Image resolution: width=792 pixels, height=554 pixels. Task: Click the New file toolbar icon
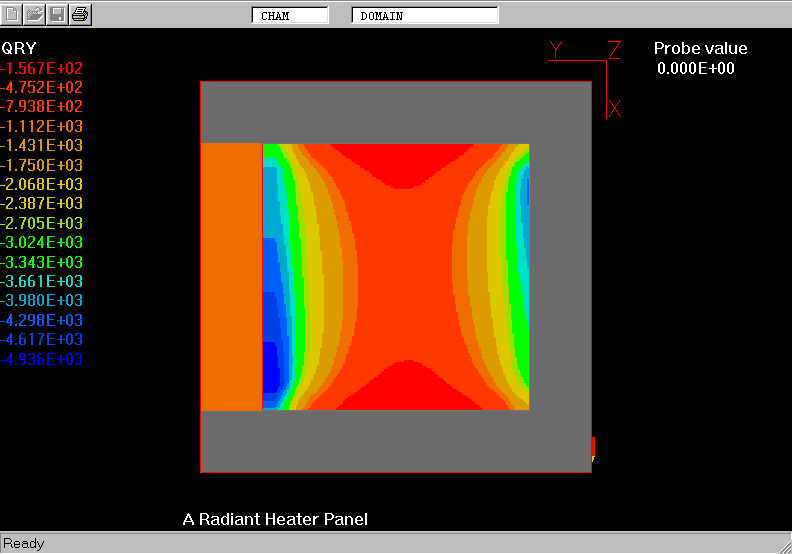12,14
